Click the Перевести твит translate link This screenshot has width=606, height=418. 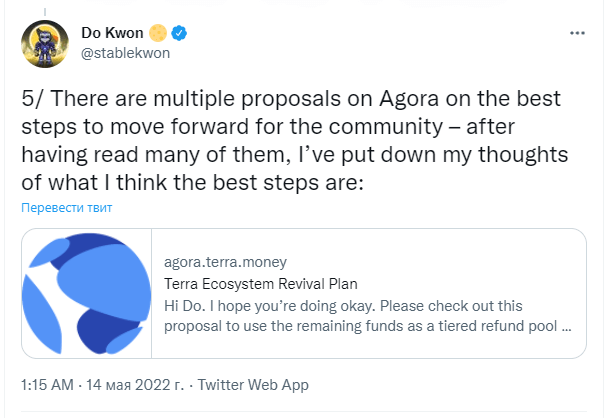pos(66,208)
